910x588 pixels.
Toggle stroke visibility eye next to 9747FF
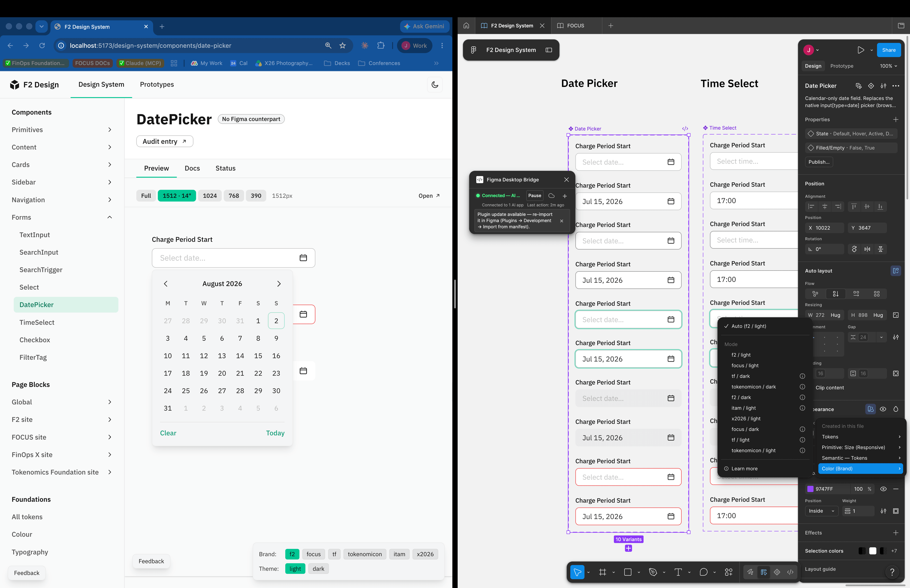(883, 489)
